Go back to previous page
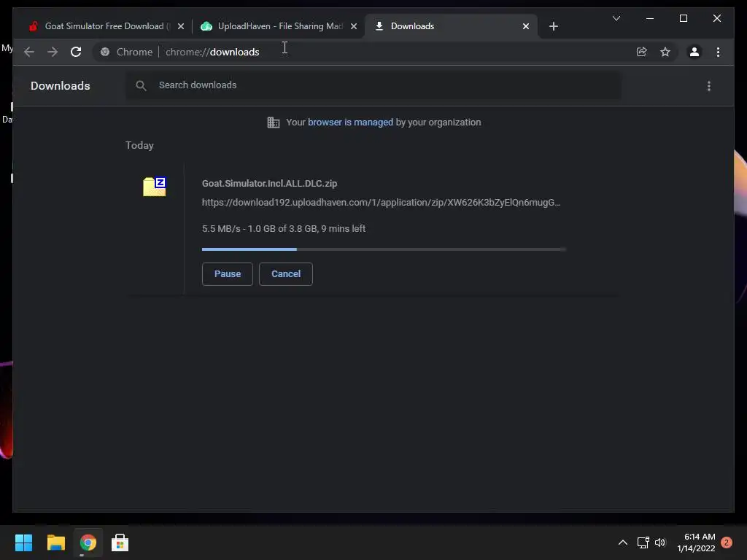Image resolution: width=747 pixels, height=560 pixels. pyautogui.click(x=29, y=52)
